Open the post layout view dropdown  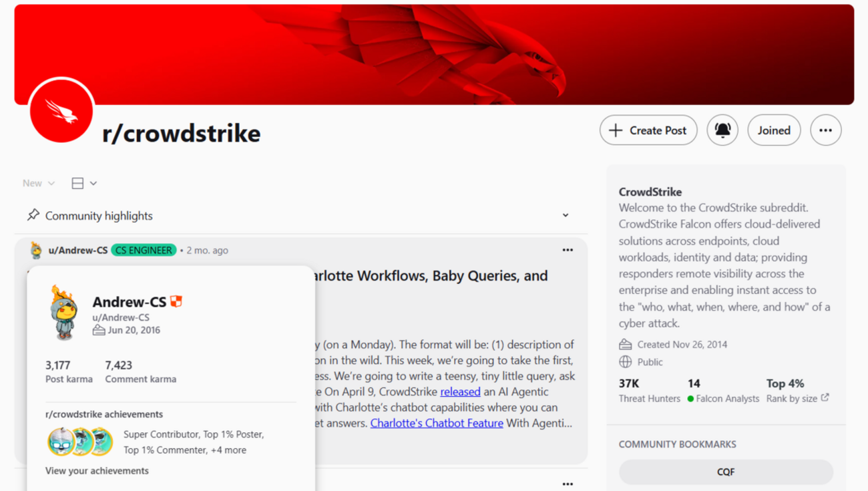[x=84, y=183]
